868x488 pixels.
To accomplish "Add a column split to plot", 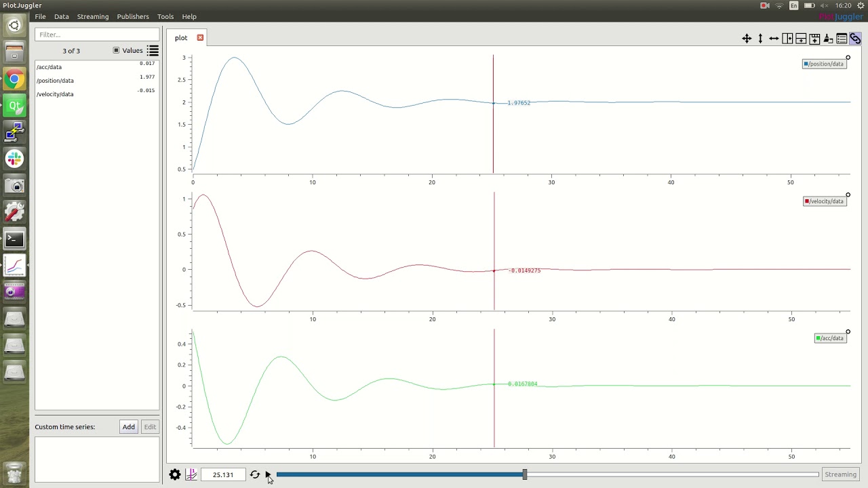I will (787, 39).
